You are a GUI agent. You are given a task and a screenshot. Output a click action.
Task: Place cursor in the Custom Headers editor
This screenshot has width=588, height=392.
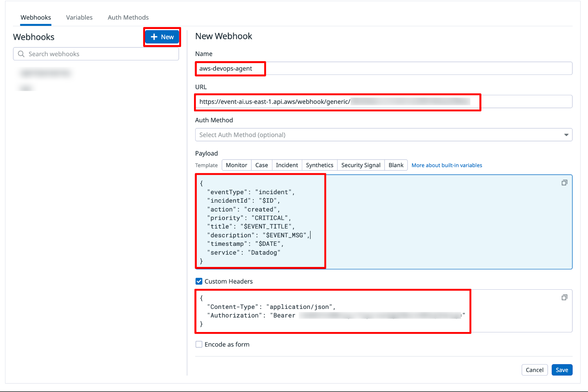point(384,311)
